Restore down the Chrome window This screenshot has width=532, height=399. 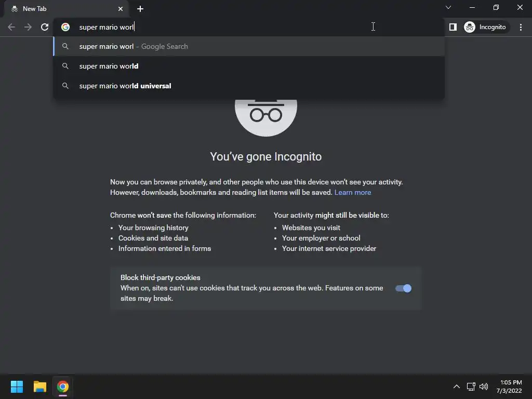(496, 7)
